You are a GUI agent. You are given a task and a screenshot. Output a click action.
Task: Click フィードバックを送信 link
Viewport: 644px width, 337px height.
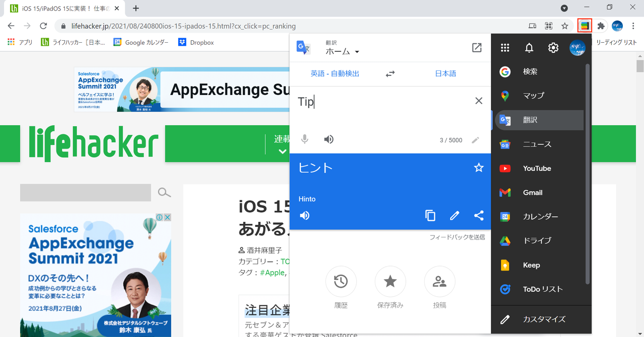point(457,237)
